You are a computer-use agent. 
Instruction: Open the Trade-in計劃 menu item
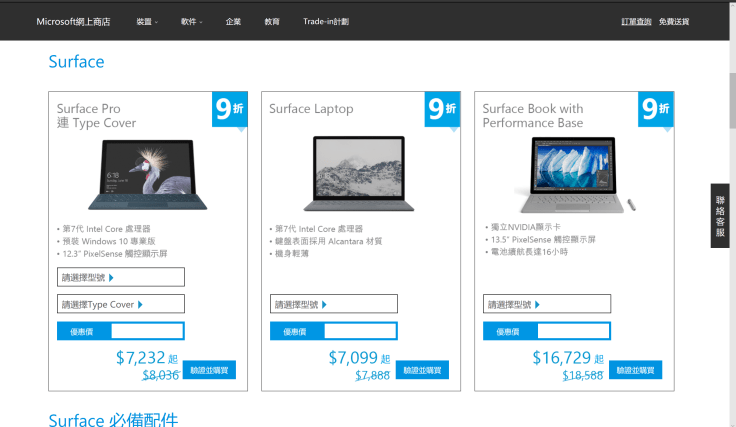pos(326,22)
